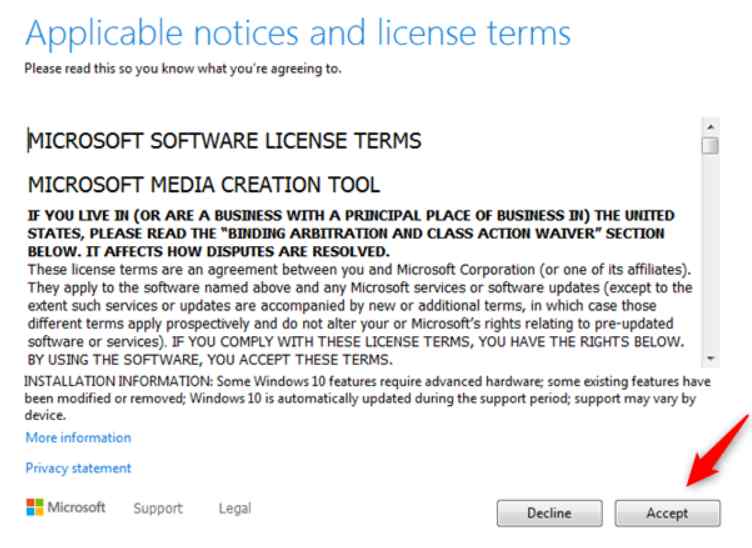This screenshot has width=752, height=548.
Task: Open the Support link
Action: [158, 508]
